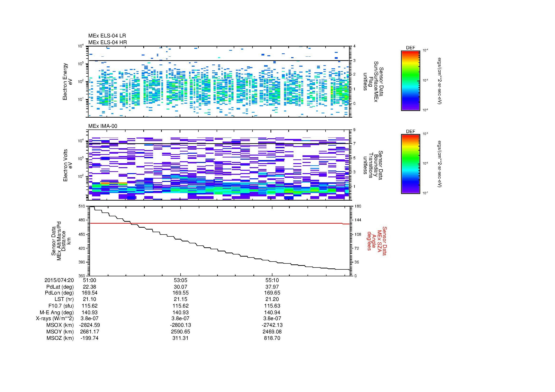Click the F10.7 (sfu) row label

[61, 306]
